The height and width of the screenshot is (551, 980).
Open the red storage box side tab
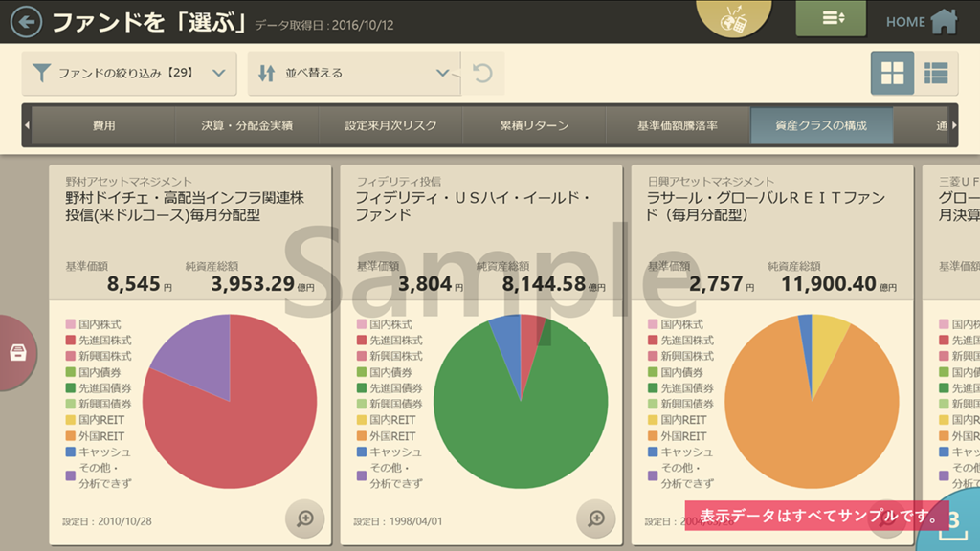pyautogui.click(x=18, y=353)
